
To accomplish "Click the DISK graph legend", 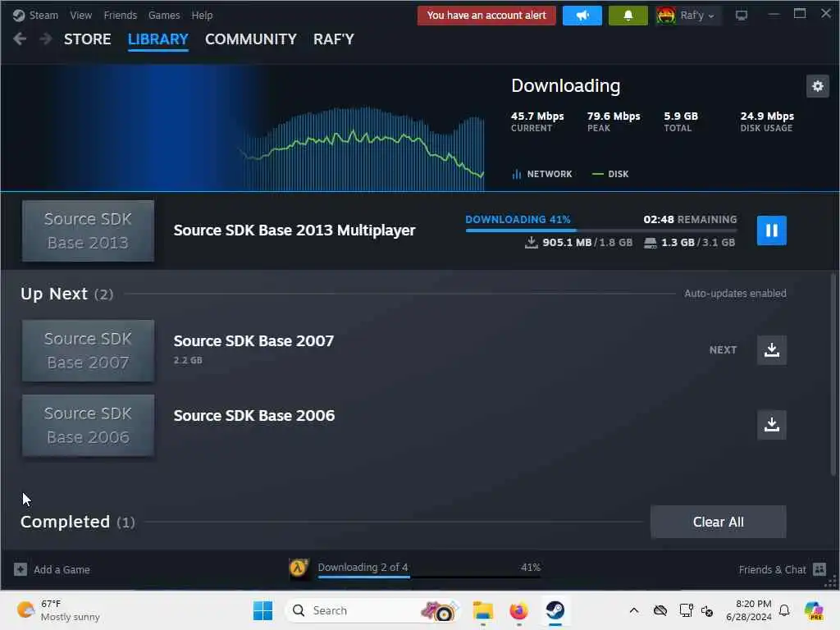I will pos(610,174).
